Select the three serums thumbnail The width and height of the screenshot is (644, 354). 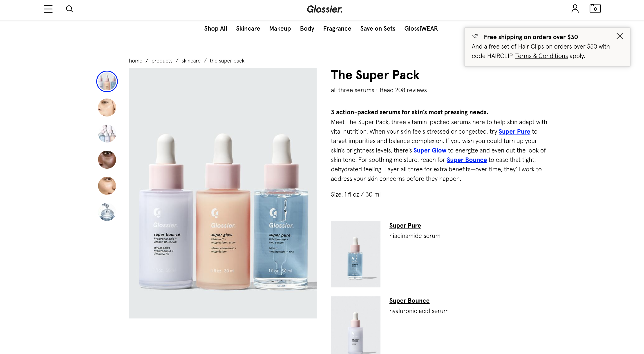(x=107, y=81)
